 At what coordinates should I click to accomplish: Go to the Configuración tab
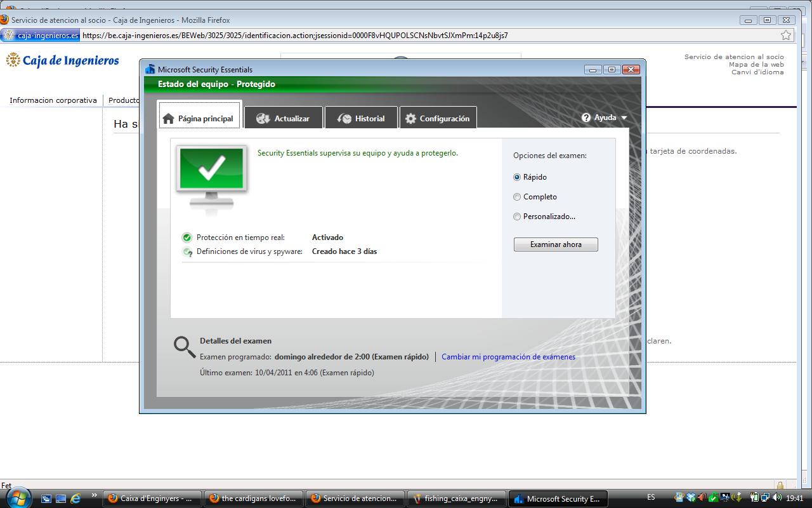pyautogui.click(x=438, y=118)
